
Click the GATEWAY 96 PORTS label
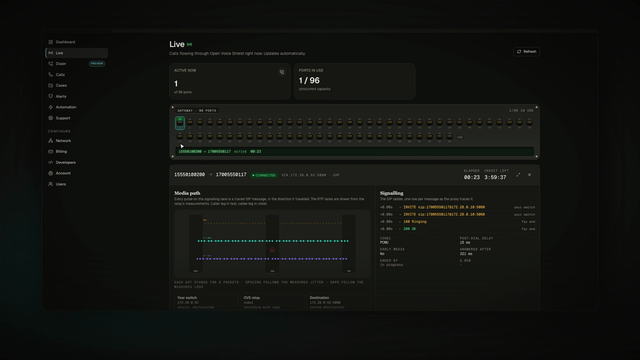click(x=197, y=111)
